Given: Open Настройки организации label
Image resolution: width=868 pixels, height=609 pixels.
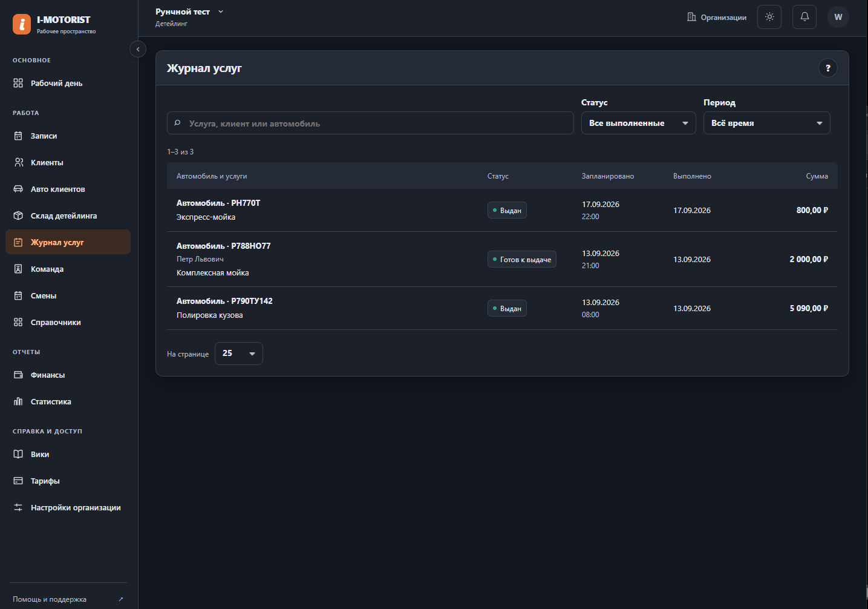Looking at the screenshot, I should pos(76,508).
